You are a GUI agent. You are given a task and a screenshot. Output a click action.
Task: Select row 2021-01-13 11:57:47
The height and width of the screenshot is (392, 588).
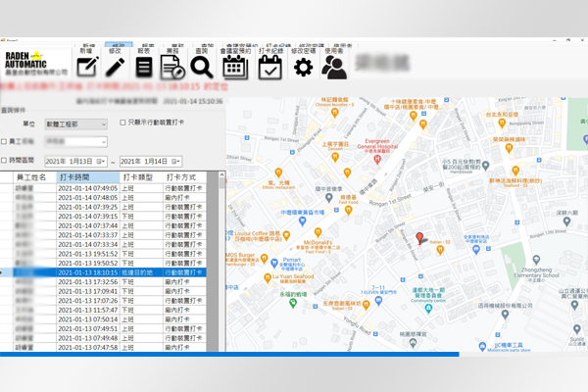[103, 311]
